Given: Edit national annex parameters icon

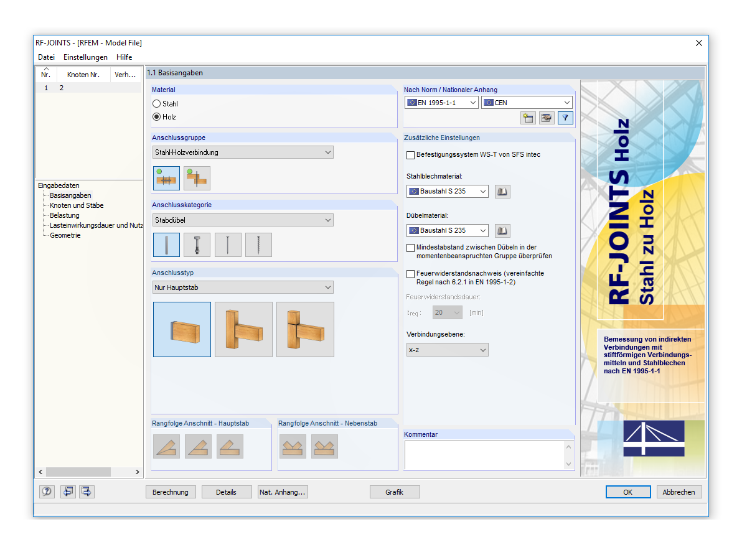Looking at the screenshot, I should click(x=547, y=118).
